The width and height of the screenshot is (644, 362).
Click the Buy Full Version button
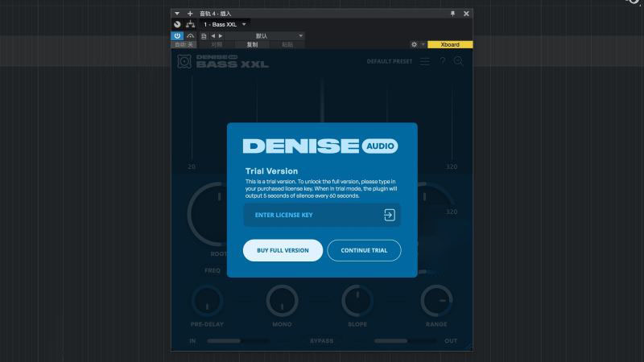[x=283, y=250]
